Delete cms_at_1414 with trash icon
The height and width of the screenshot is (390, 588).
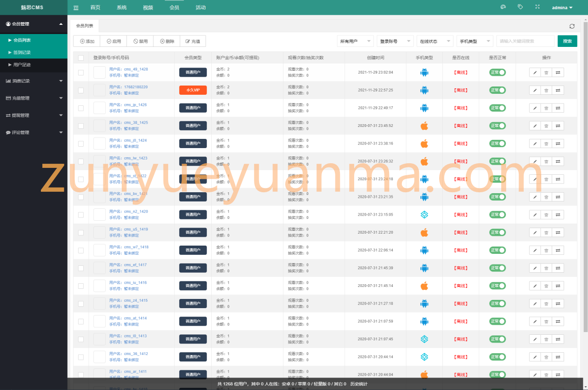tap(546, 321)
